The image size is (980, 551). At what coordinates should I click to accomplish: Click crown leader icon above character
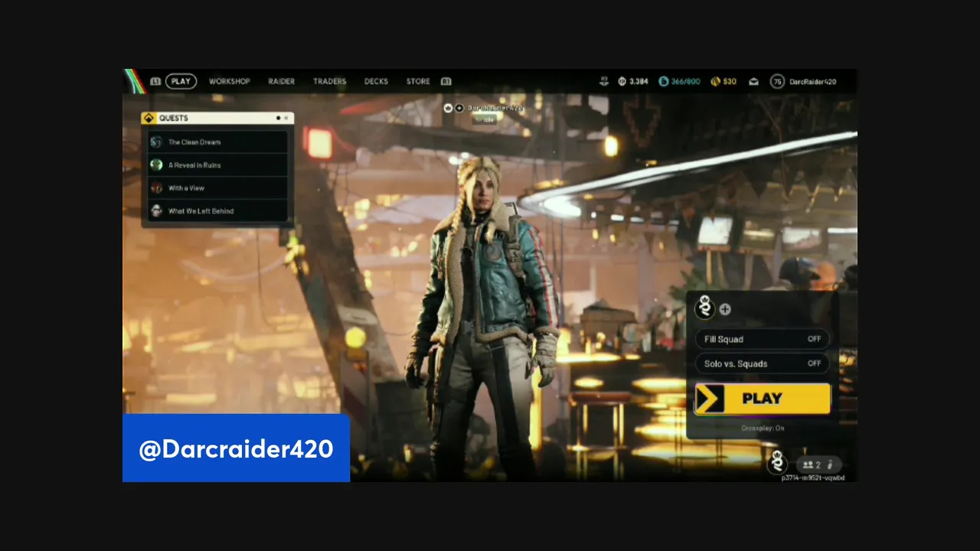pyautogui.click(x=449, y=108)
